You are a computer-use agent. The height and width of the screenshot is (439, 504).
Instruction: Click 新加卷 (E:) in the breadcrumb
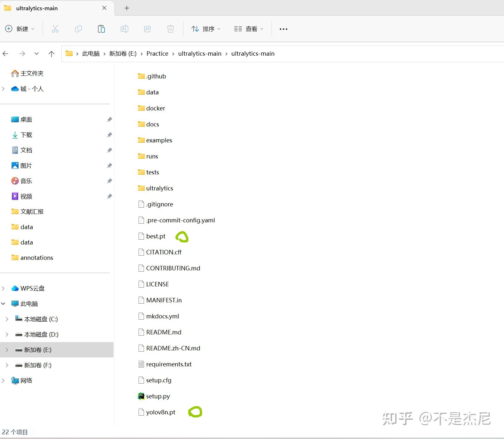point(123,54)
